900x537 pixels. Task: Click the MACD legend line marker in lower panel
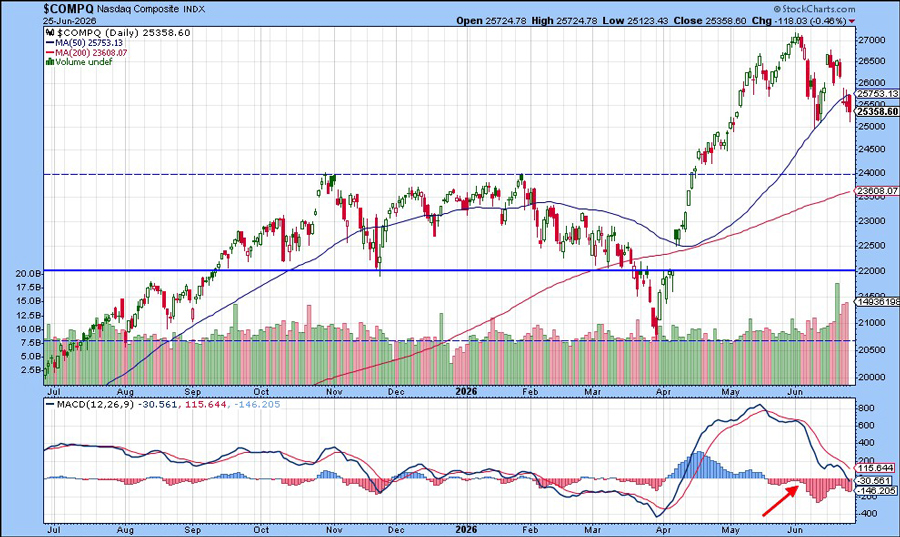(50, 404)
